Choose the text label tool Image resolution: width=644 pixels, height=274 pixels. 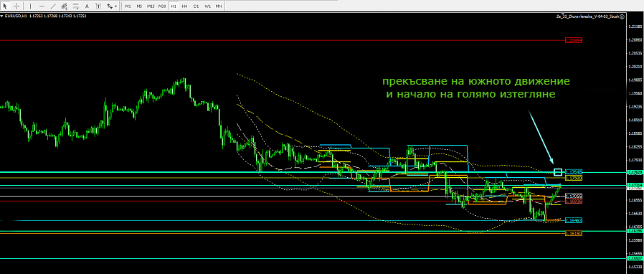(x=98, y=6)
